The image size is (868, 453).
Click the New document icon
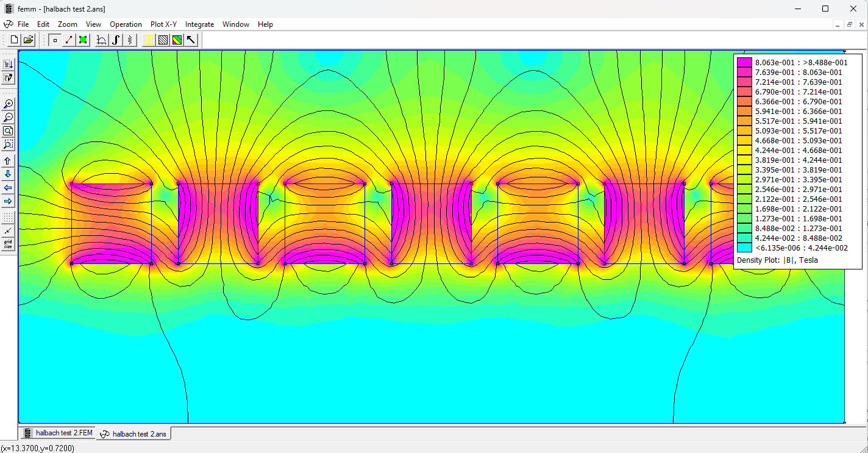[14, 40]
